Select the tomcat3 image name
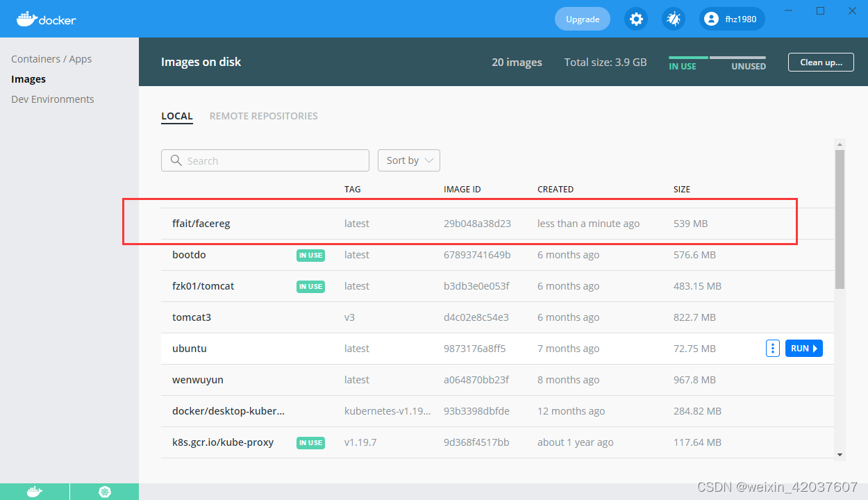This screenshot has height=500, width=868. tap(192, 317)
